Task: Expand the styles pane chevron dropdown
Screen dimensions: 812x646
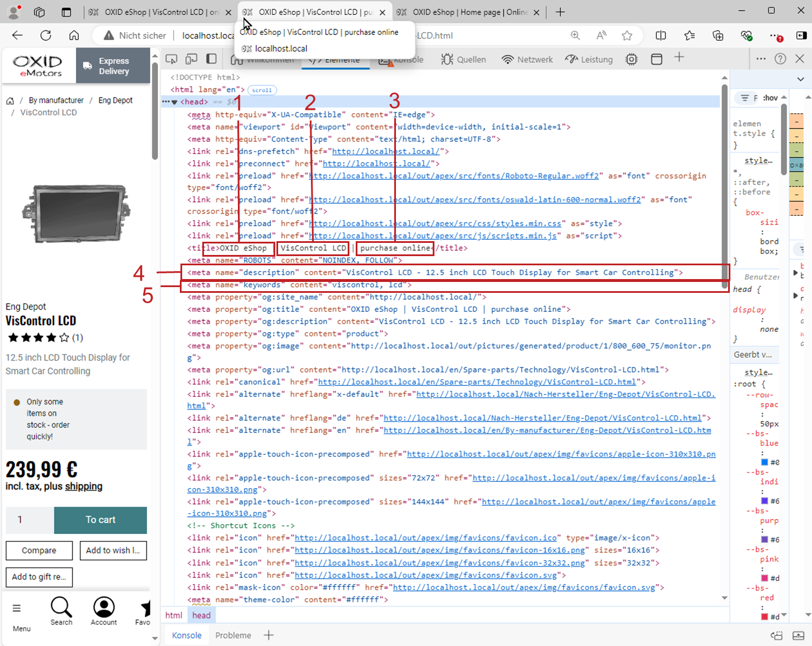Action: tap(801, 79)
